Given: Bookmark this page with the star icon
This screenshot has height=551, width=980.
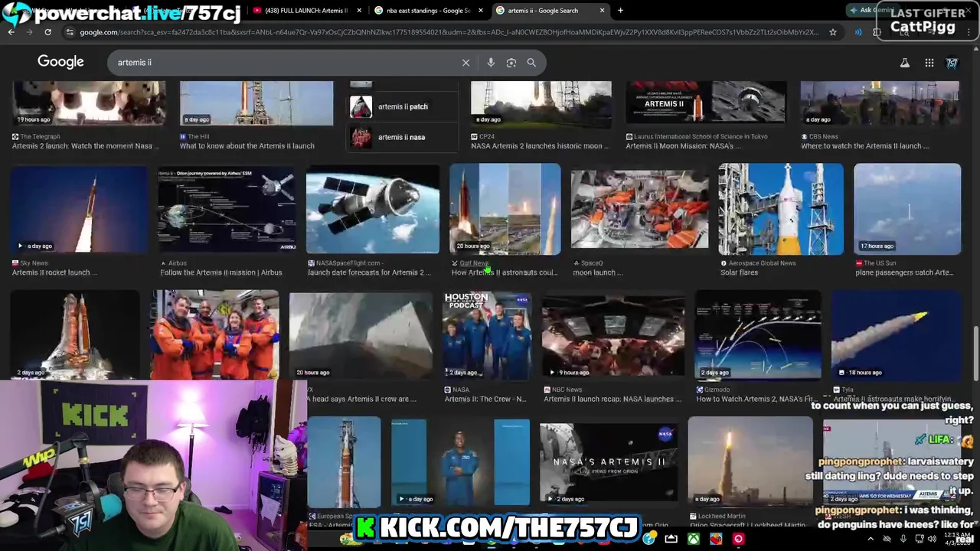Looking at the screenshot, I should tap(833, 32).
